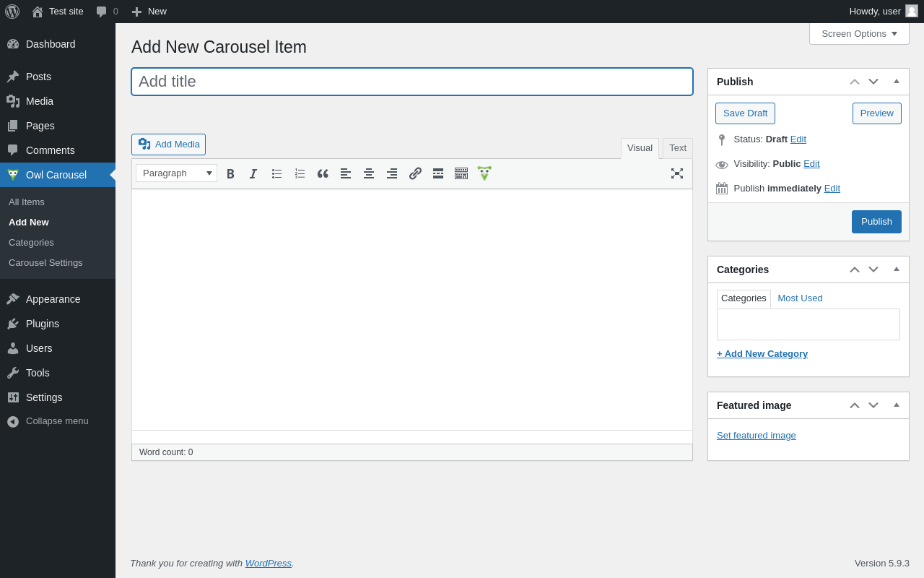Open Carousel Categories submenu
This screenshot has height=578, width=924.
[31, 243]
